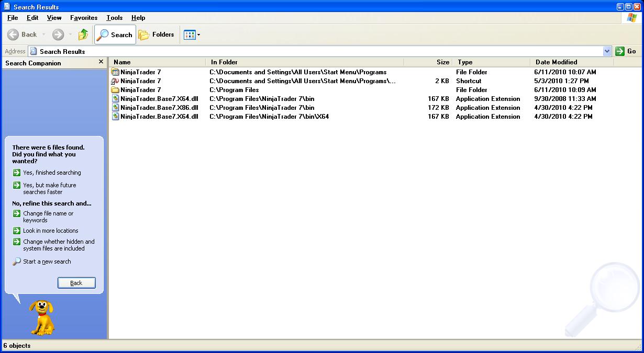Click 'Yes, finished searching' link
The height and width of the screenshot is (353, 644).
[x=52, y=173]
